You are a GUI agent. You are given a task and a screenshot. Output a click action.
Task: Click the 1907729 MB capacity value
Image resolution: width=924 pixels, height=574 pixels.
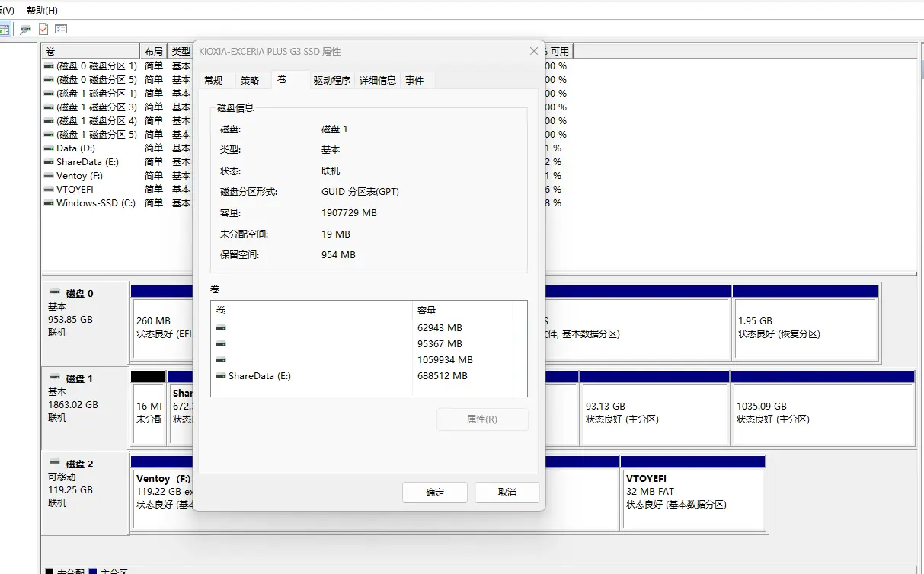coord(349,213)
